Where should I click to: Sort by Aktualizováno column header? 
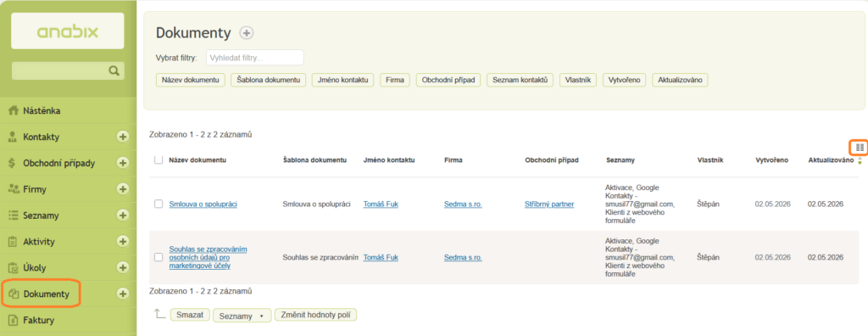pyautogui.click(x=831, y=160)
